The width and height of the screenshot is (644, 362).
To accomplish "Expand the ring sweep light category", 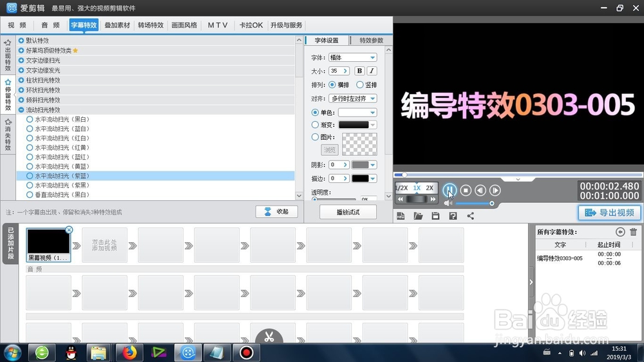I will point(21,90).
